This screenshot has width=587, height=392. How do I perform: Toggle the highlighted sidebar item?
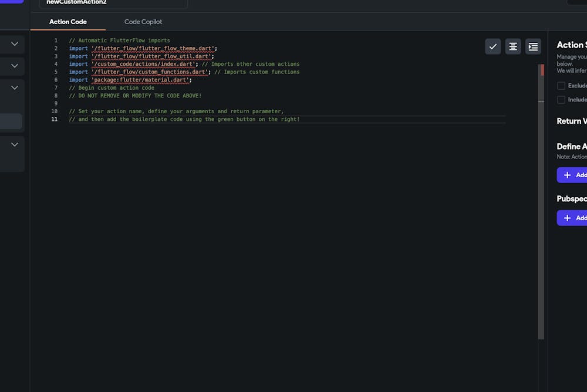click(12, 121)
